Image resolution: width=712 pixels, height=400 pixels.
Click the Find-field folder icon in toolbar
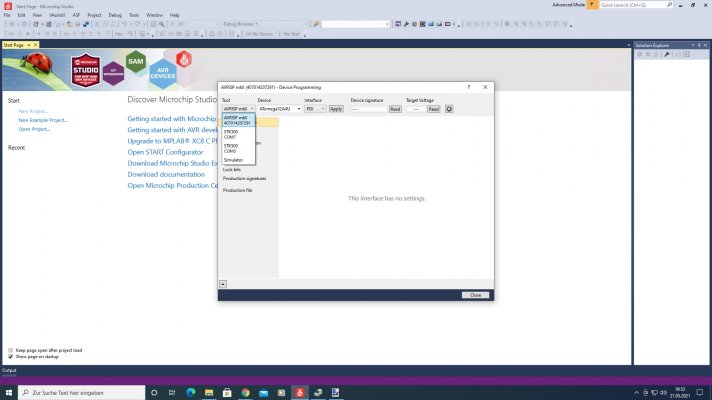[316, 24]
